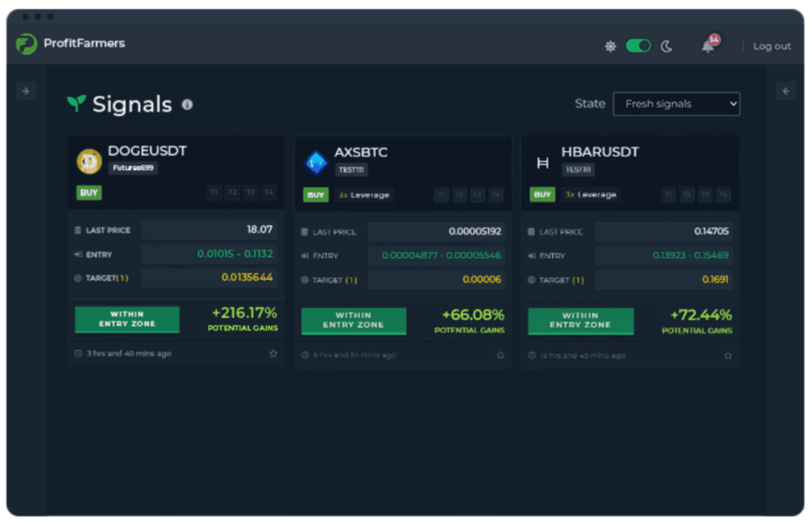Click Within Entry Zone on DOGEUSDT card
This screenshot has width=812, height=524.
pos(128,319)
